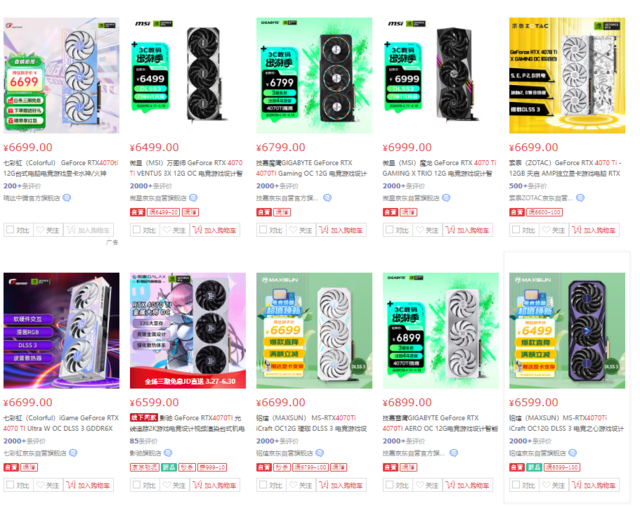Click the heart 关注 icon under MSI VENTUS 3X card
Screen dimensions: 640x513
pos(167,230)
